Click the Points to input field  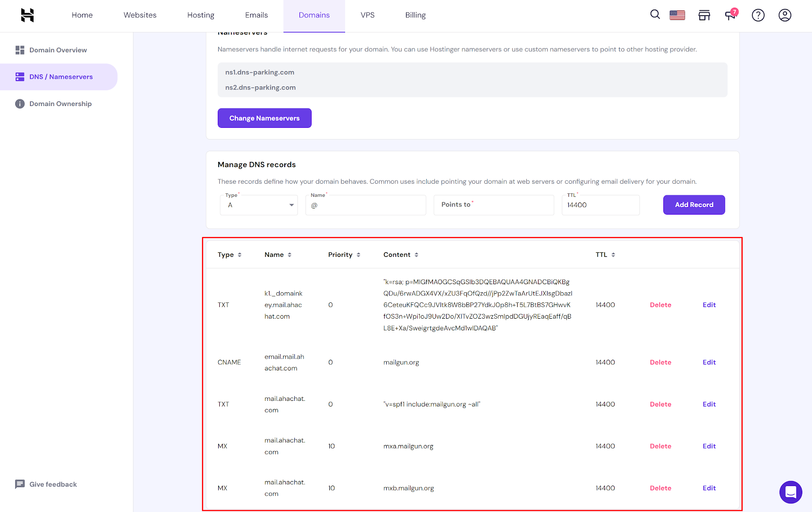pyautogui.click(x=494, y=205)
